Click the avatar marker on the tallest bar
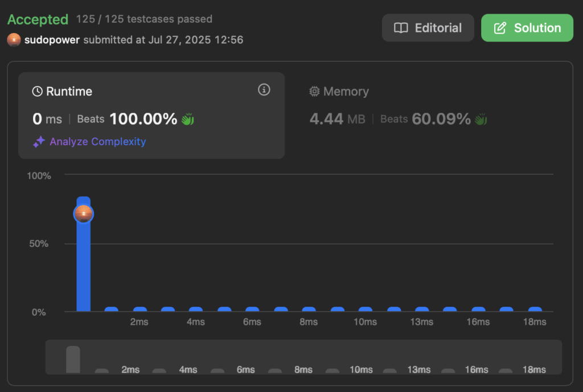Viewport: 583px width, 392px height. [83, 214]
